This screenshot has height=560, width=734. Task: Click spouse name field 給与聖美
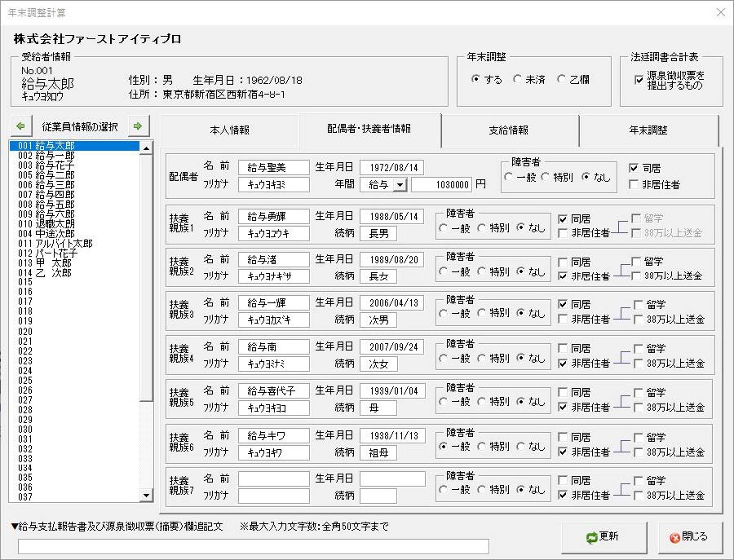pos(274,167)
